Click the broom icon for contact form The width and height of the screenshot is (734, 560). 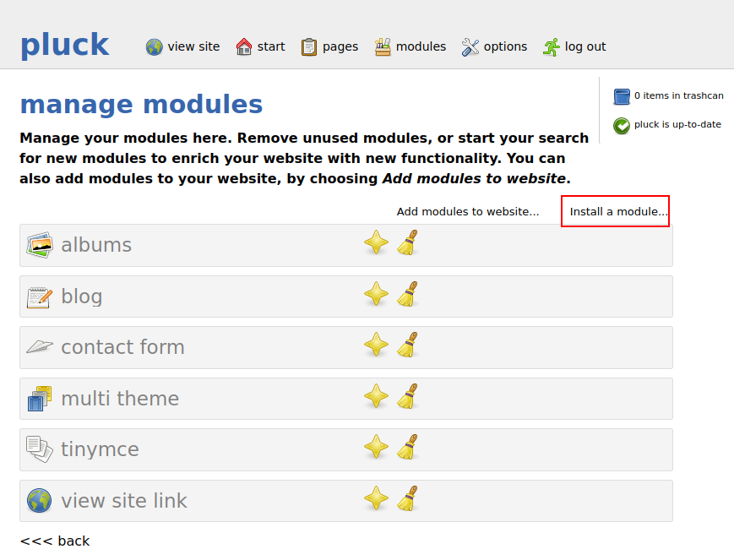click(x=408, y=345)
